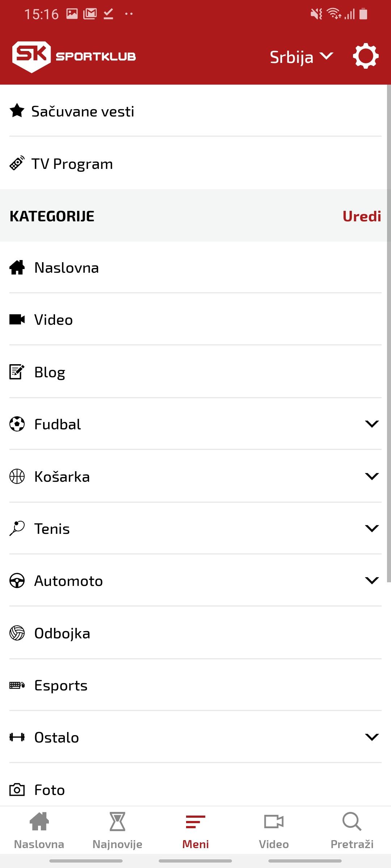Open the Srbija country dropdown
391x868 pixels.
click(x=301, y=57)
